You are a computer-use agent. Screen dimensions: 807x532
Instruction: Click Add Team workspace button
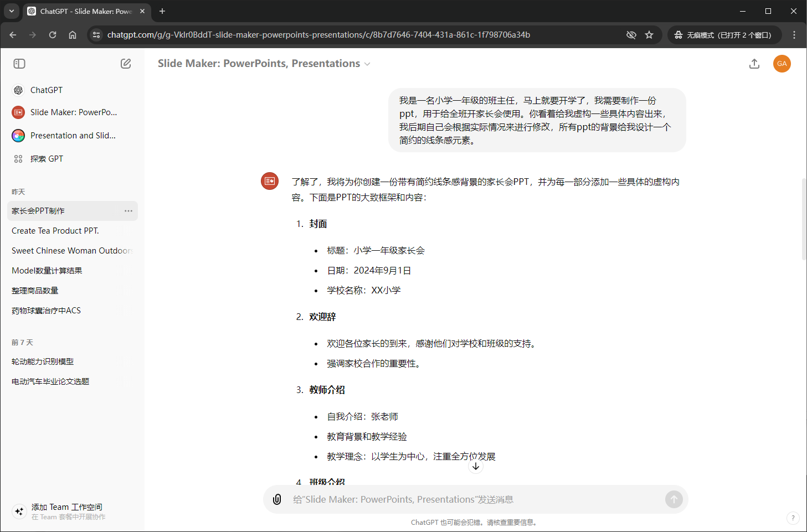tap(66, 512)
